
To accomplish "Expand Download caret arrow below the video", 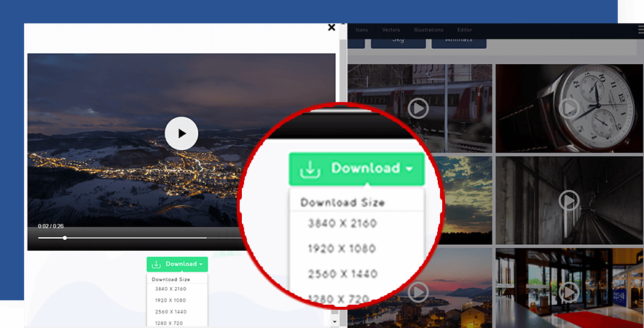I will [201, 264].
